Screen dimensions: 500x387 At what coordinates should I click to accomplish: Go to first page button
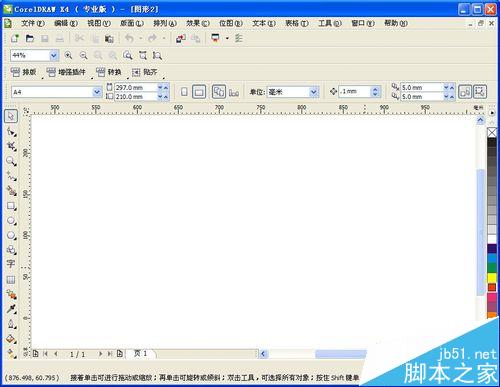pos(46,354)
